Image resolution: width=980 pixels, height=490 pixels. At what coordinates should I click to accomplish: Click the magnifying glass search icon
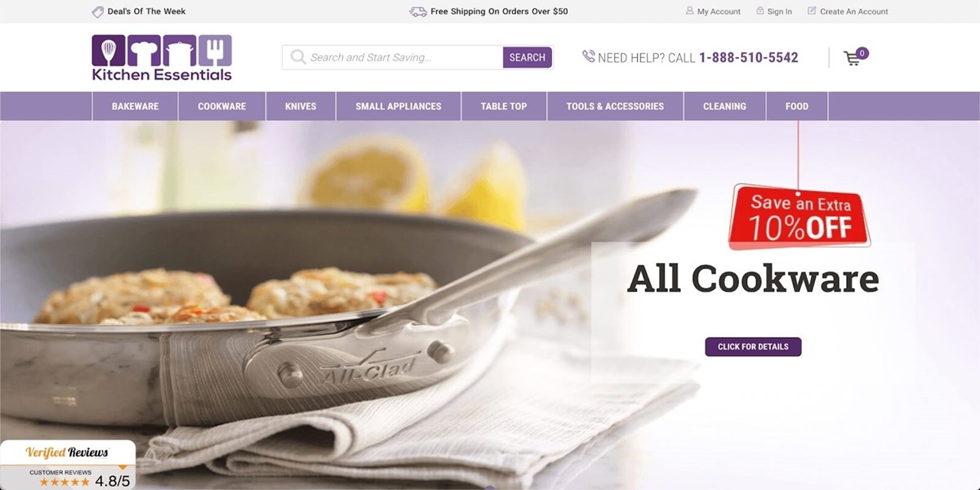[298, 57]
